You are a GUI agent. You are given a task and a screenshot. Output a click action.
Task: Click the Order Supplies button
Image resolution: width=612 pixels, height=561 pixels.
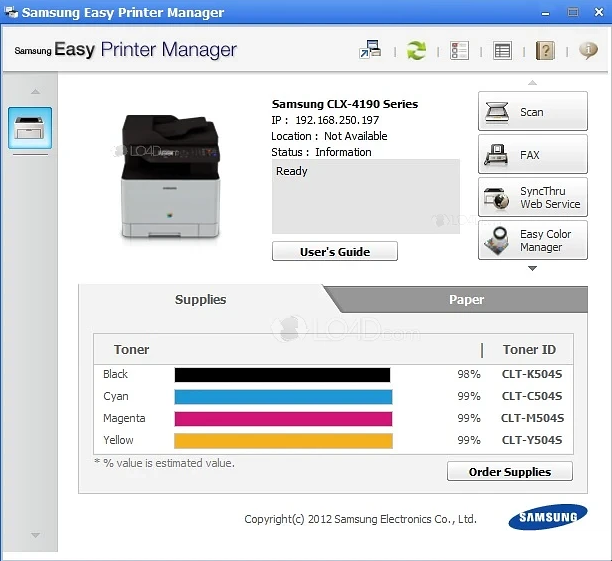point(510,471)
